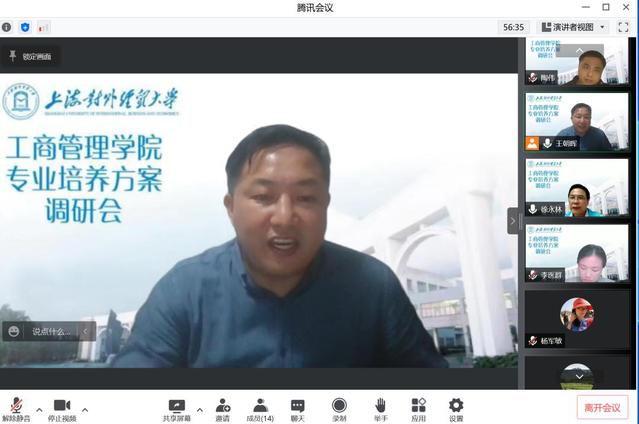This screenshot has height=424, width=639.
Task: Click Leave Meeting (离开会议) button
Action: tap(602, 408)
